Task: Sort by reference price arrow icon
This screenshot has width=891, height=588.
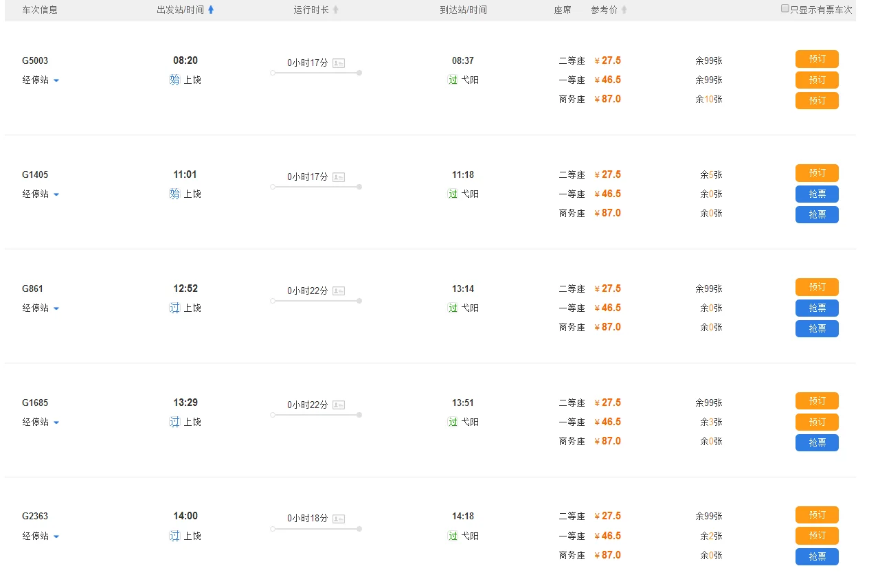Action: (x=624, y=10)
